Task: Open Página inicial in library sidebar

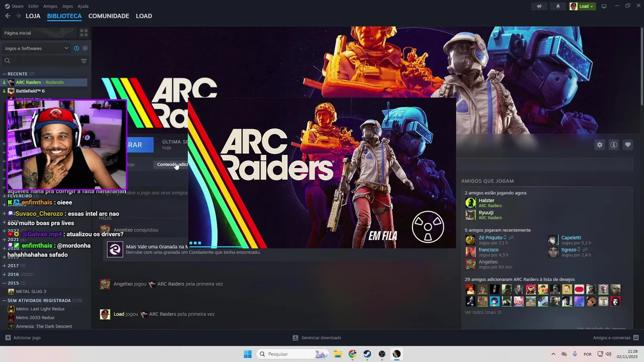Action: 38,33
